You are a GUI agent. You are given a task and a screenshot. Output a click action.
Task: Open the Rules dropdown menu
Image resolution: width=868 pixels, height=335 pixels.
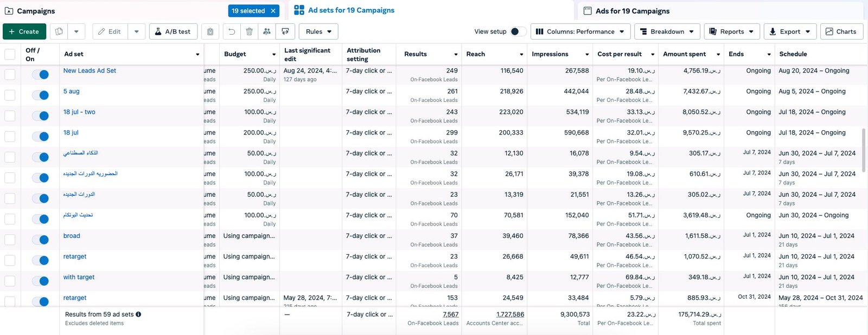[318, 31]
